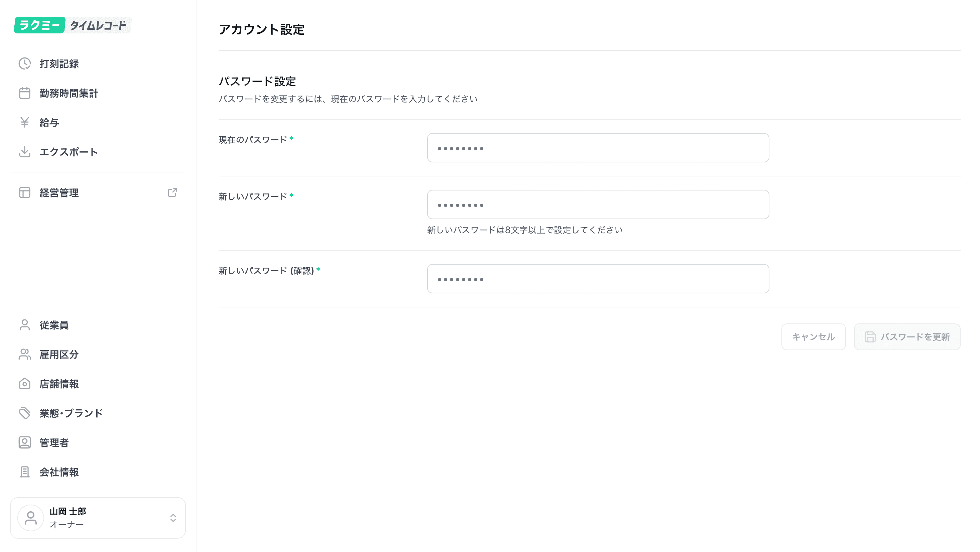The image size is (980, 552).
Task: Open the 経営管理 menu item
Action: [59, 192]
